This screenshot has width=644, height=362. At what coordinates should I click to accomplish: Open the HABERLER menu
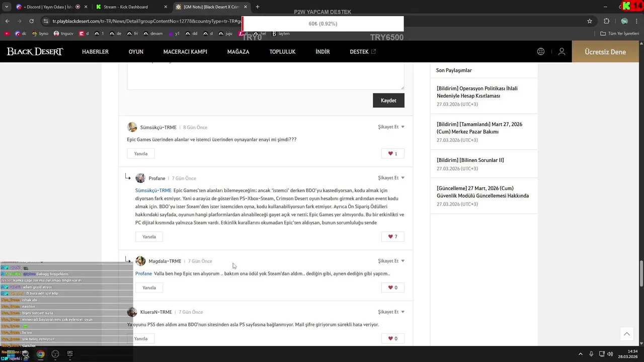tap(95, 52)
